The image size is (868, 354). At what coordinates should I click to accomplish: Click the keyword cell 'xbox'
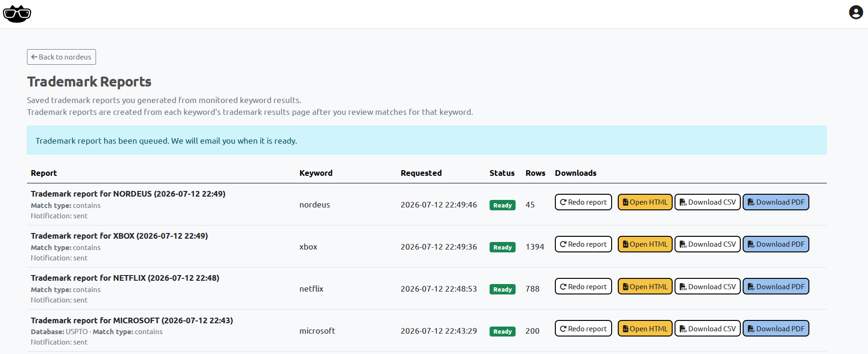point(308,247)
